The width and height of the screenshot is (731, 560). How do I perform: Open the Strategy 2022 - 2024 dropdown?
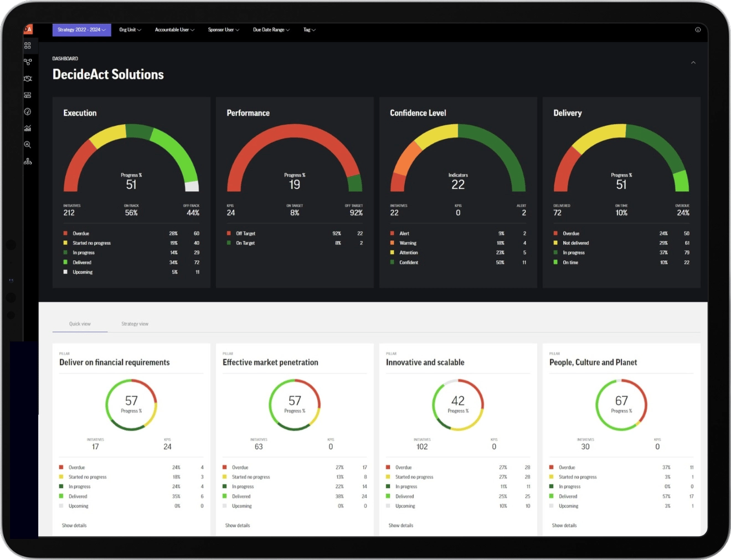[x=82, y=30]
